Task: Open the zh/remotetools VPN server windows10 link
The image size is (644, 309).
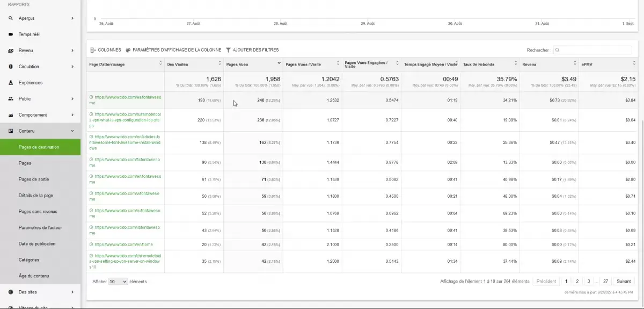Action: coord(125,261)
